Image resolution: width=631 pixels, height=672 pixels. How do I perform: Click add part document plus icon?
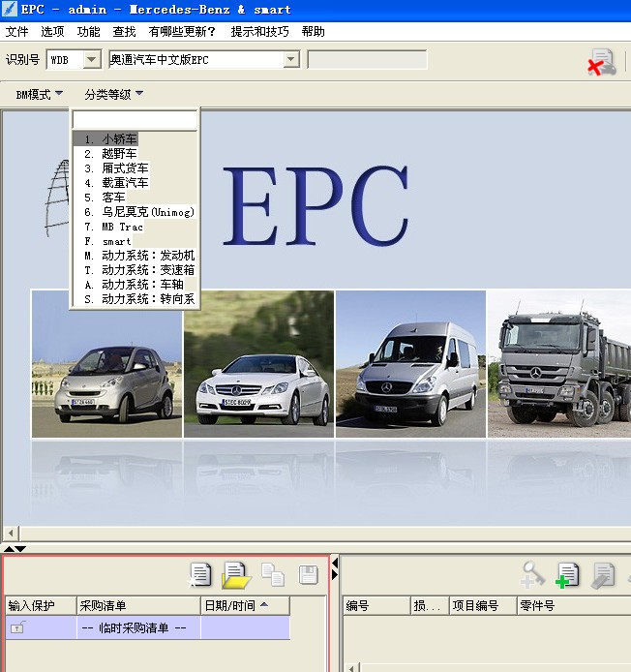567,575
